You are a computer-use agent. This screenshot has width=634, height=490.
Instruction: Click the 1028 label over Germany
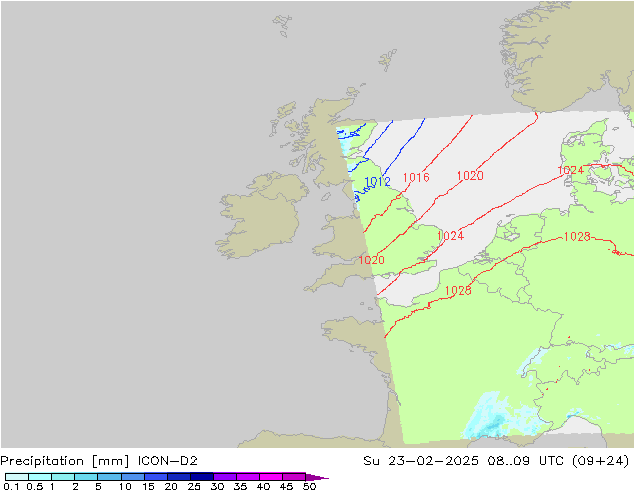click(x=577, y=237)
